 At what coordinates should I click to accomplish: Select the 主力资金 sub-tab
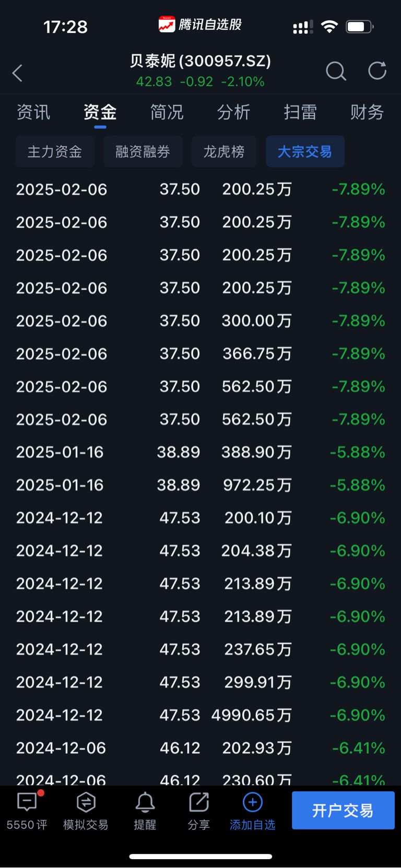(55, 151)
